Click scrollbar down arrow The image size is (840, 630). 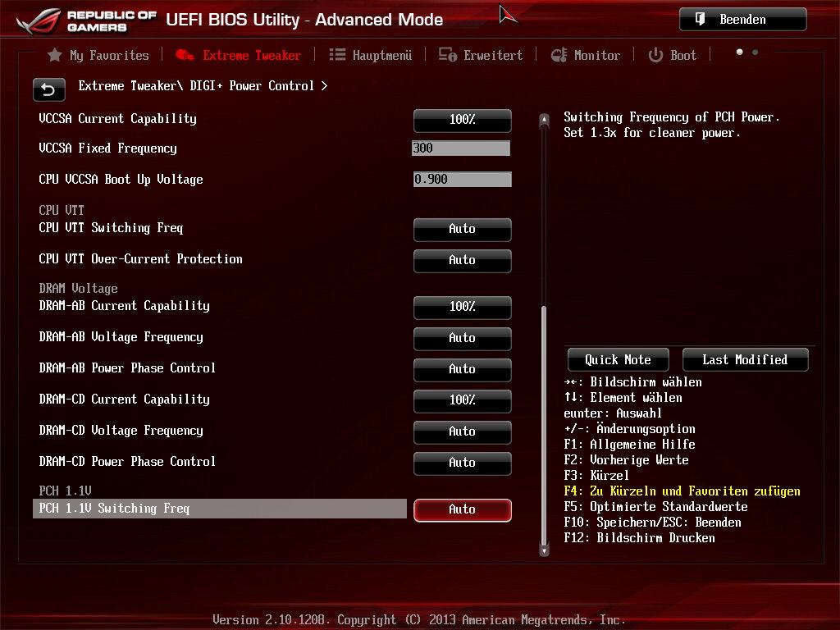click(x=545, y=550)
